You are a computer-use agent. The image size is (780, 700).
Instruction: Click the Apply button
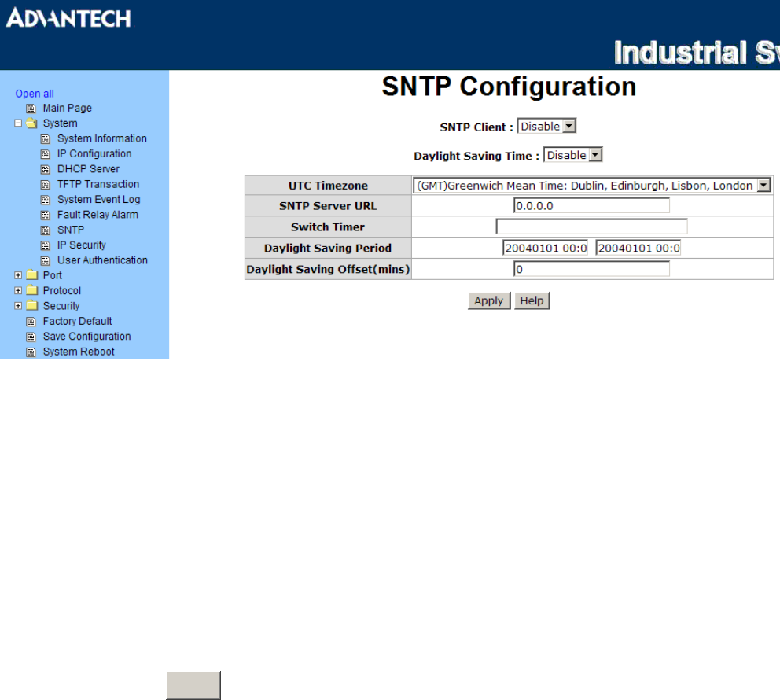pyautogui.click(x=489, y=301)
